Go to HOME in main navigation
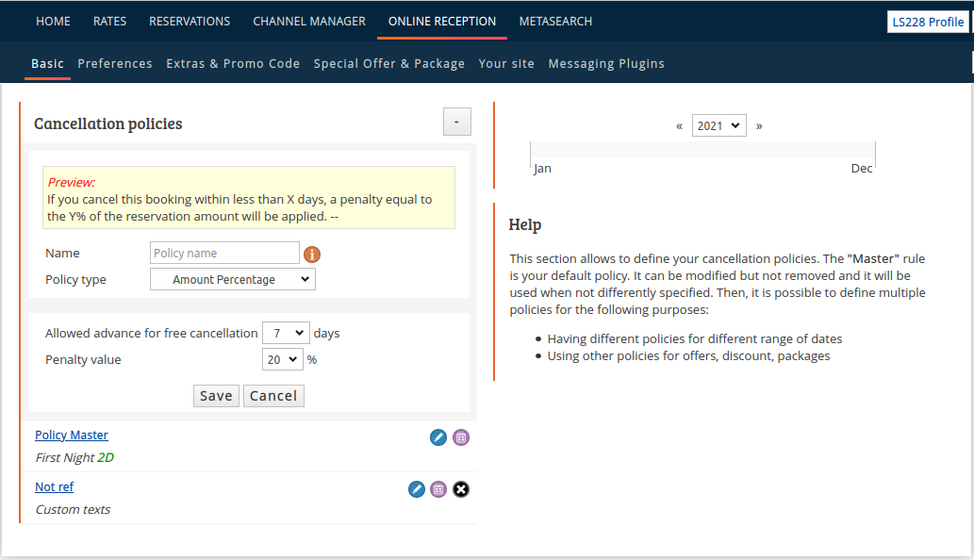The width and height of the screenshot is (974, 560). click(x=53, y=21)
